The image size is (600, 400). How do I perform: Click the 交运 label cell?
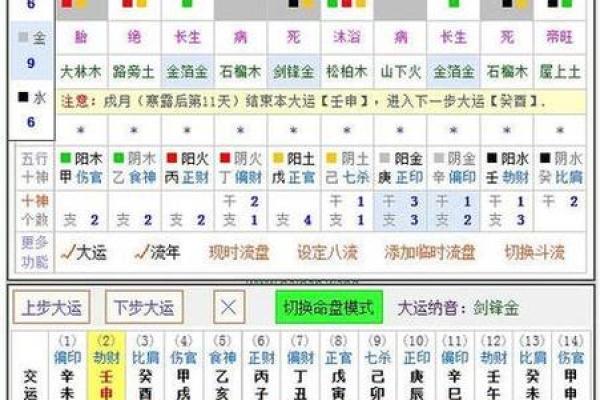(30, 367)
